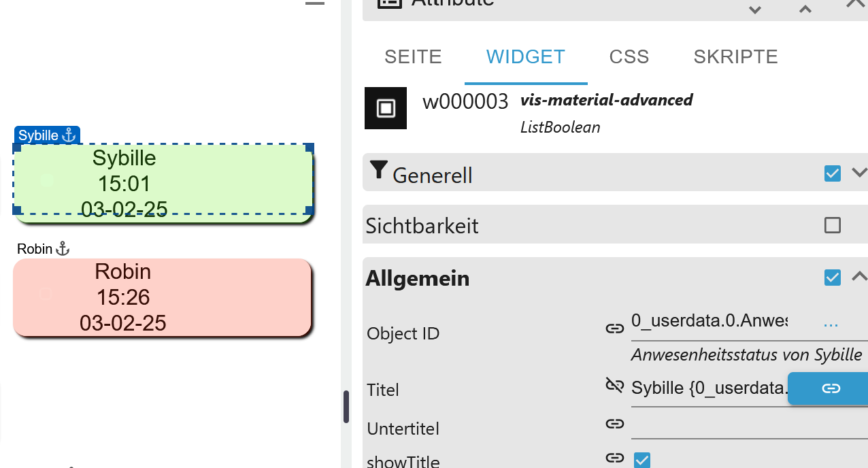The image size is (868, 468).
Task: Click the link icon beside Untertitel
Action: tap(614, 424)
